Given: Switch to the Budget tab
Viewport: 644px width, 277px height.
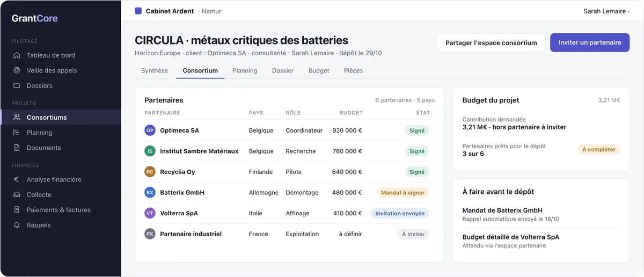Looking at the screenshot, I should pos(319,70).
